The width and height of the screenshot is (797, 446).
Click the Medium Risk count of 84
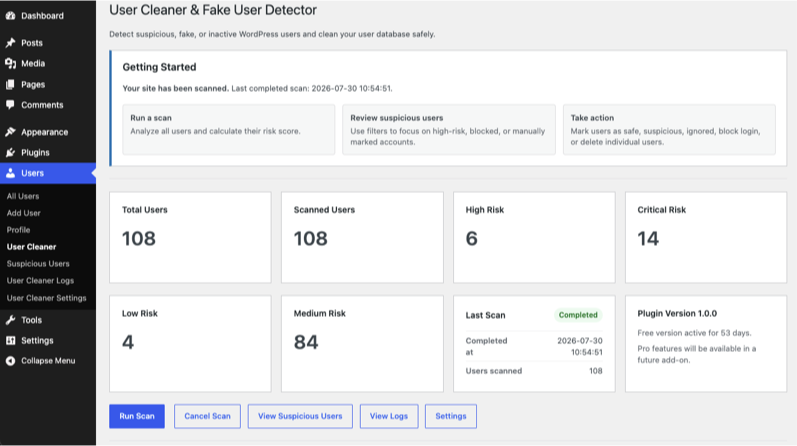tap(306, 342)
